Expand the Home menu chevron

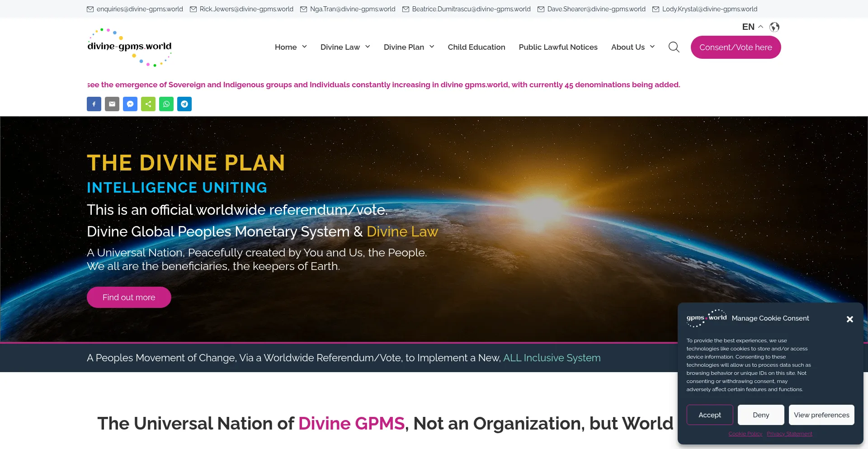[x=304, y=47]
